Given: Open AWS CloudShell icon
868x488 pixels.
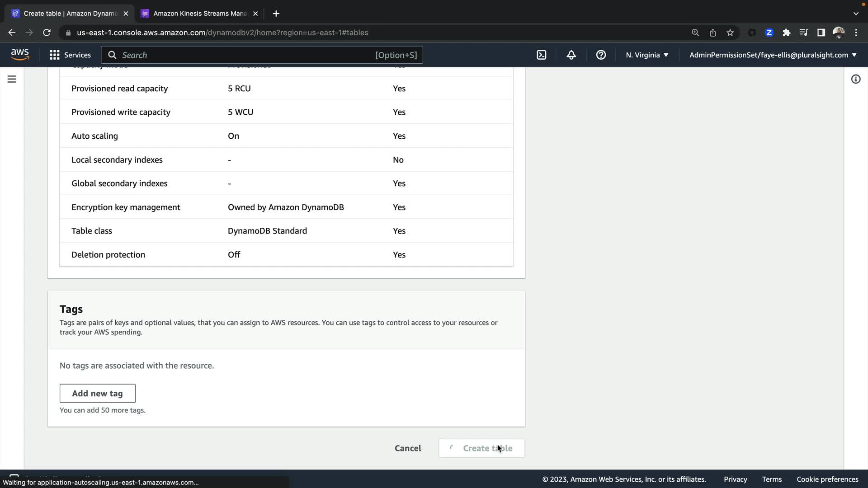Looking at the screenshot, I should coord(541,55).
